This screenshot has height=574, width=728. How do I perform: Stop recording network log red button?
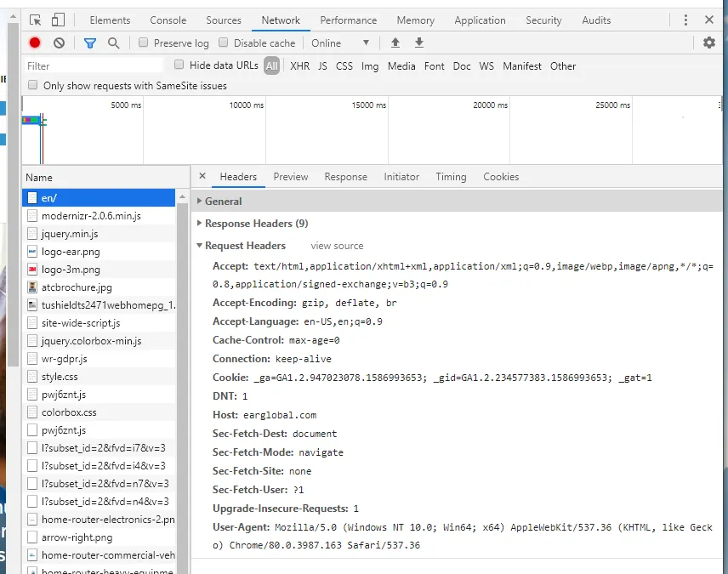(35, 43)
